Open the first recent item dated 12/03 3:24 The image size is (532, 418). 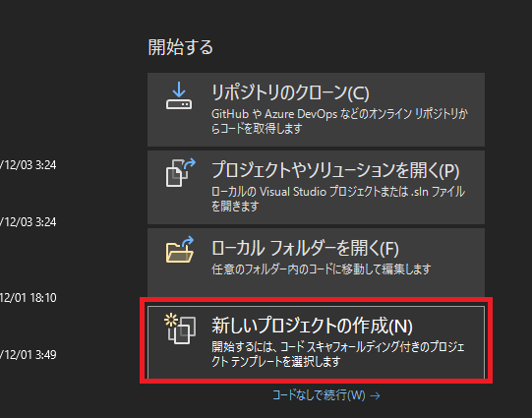click(x=29, y=165)
